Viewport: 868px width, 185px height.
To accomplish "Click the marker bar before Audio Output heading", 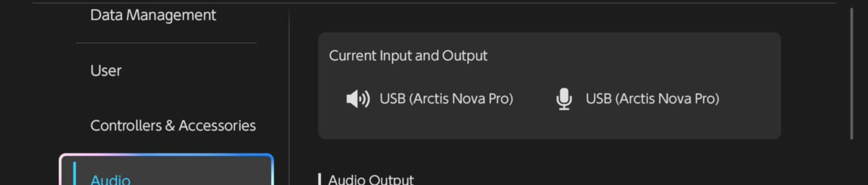I will 320,179.
